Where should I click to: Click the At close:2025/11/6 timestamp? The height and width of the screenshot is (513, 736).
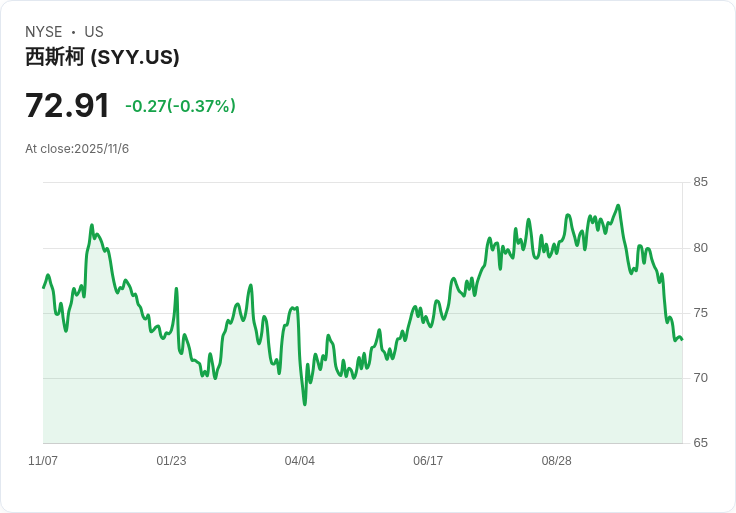click(77, 149)
